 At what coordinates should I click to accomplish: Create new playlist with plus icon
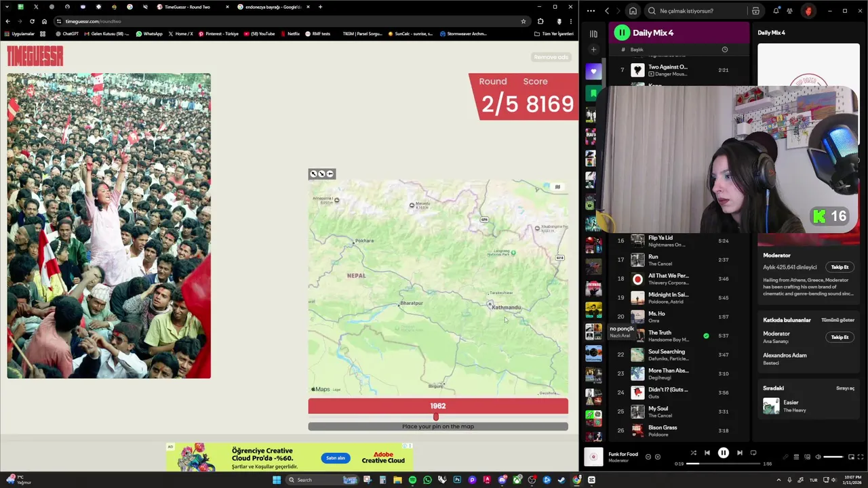[593, 49]
